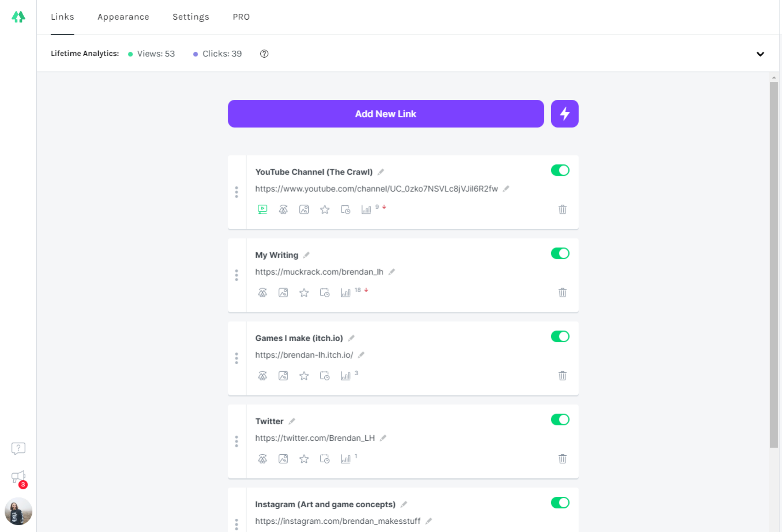Click the star priority icon on Twitter link
782x532 pixels.
pos(304,459)
